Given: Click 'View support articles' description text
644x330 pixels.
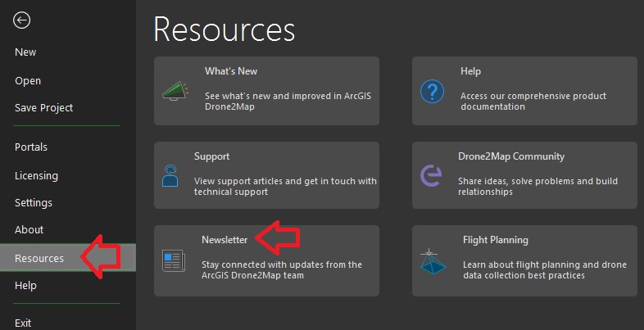Looking at the screenshot, I should [285, 187].
